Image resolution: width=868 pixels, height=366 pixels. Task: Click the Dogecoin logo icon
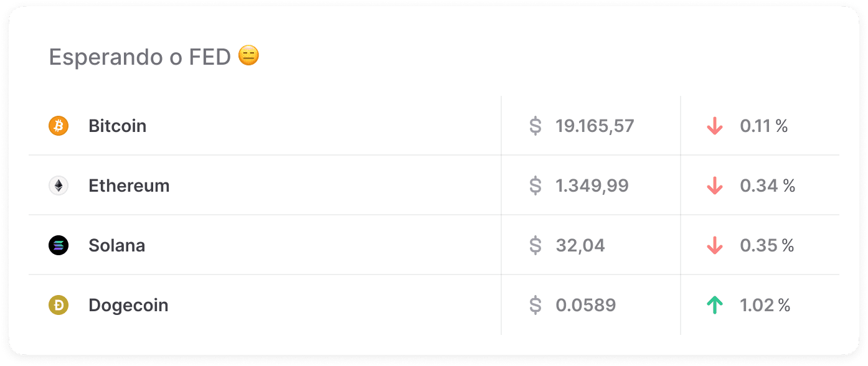click(x=57, y=305)
